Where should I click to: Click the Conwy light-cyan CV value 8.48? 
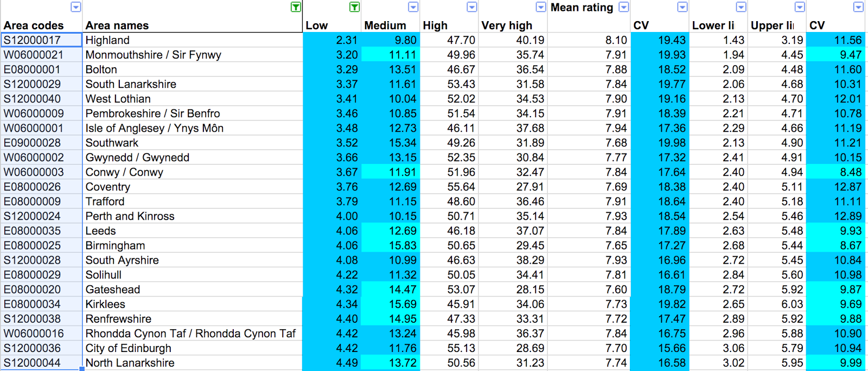pyautogui.click(x=850, y=172)
